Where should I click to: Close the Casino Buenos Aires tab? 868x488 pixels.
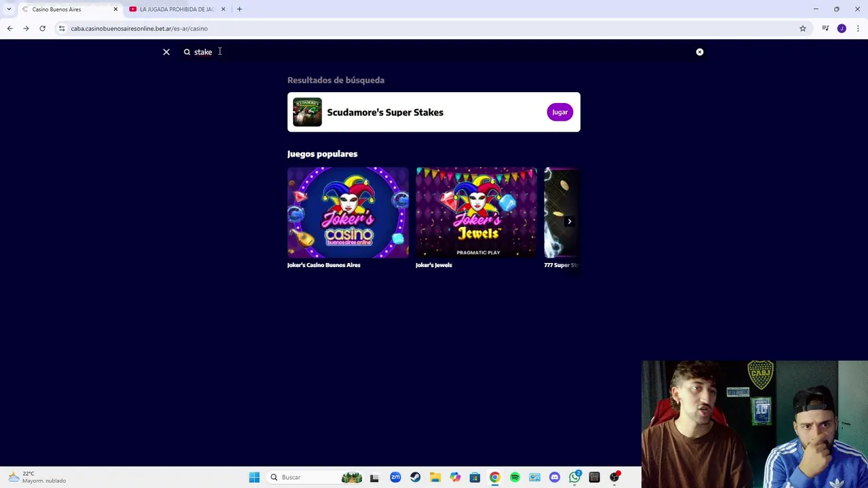tap(115, 9)
